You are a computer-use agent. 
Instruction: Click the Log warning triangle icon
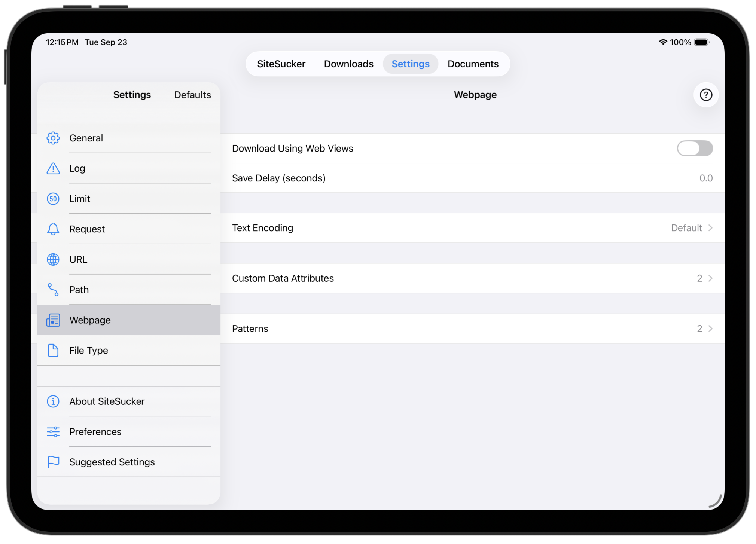tap(53, 168)
